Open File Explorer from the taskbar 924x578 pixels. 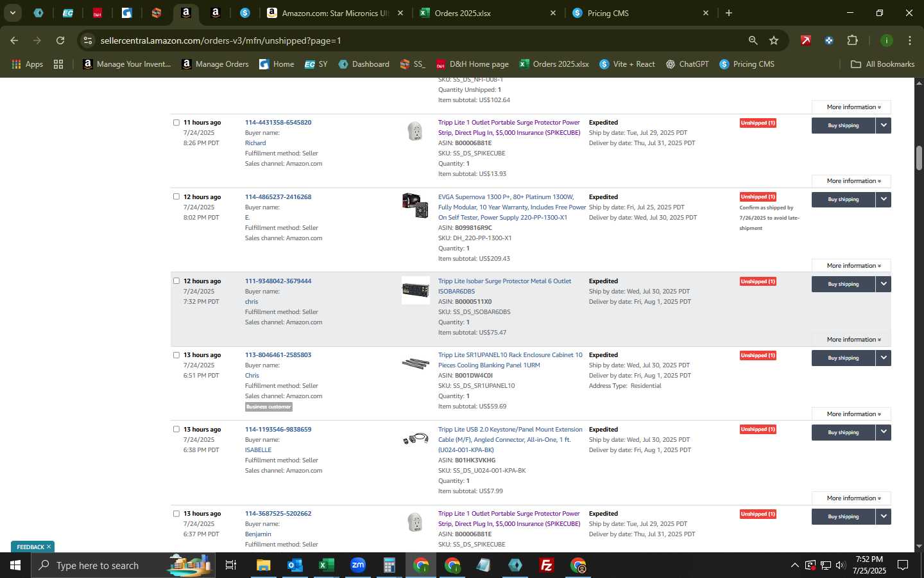[x=264, y=565]
